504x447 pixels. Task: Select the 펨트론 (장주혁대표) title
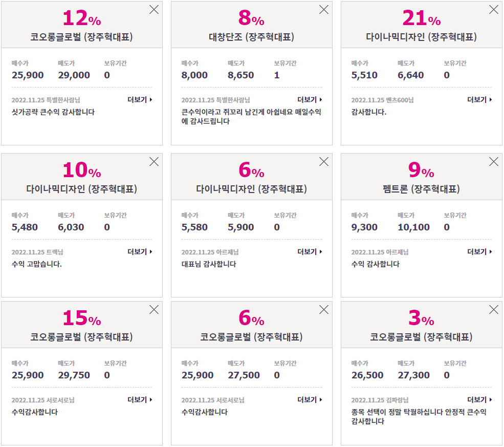point(421,189)
